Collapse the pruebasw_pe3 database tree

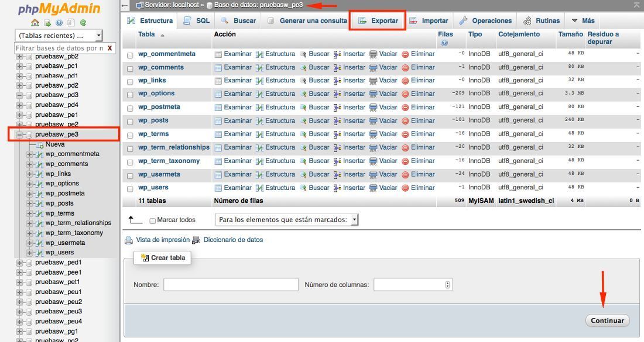point(20,134)
